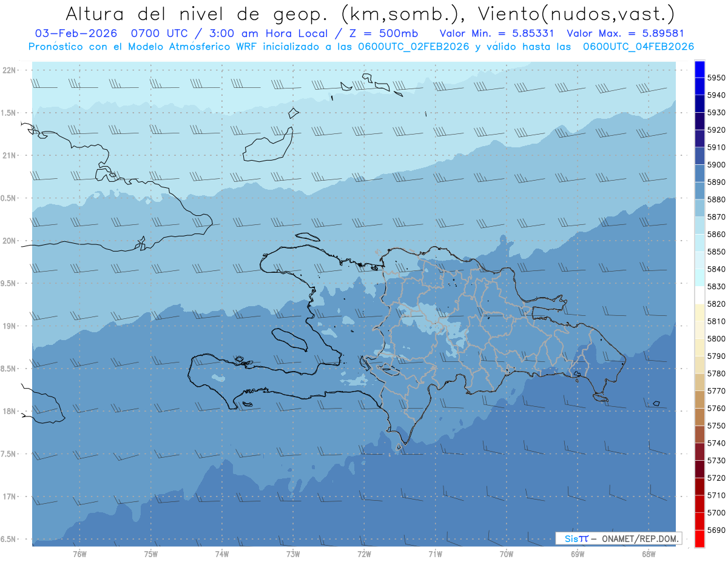
Task: Click legend color band between 5810 and 5820
Action: (699, 312)
